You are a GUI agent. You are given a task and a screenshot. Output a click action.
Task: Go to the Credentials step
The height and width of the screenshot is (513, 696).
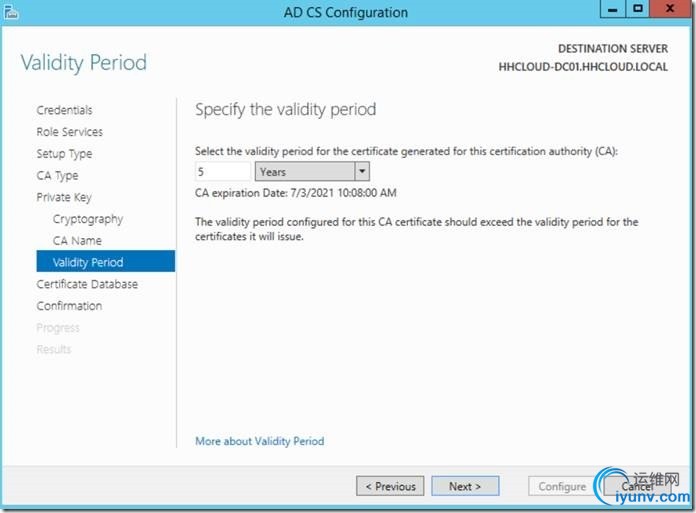click(x=64, y=110)
